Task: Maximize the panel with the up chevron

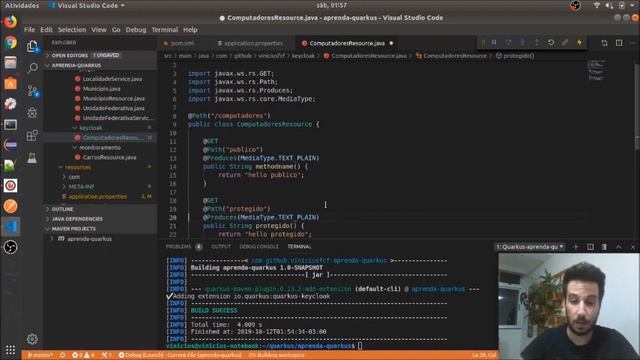Action: [x=619, y=247]
